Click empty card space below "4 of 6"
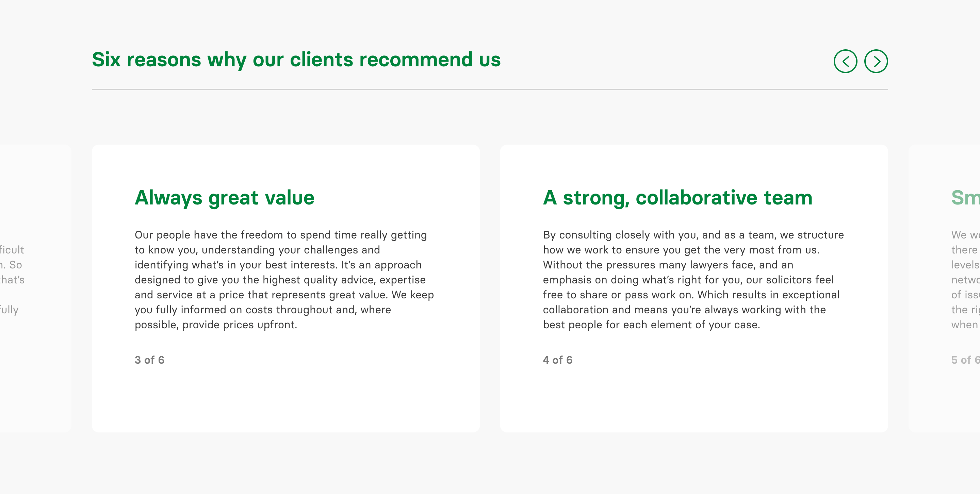 pyautogui.click(x=693, y=399)
